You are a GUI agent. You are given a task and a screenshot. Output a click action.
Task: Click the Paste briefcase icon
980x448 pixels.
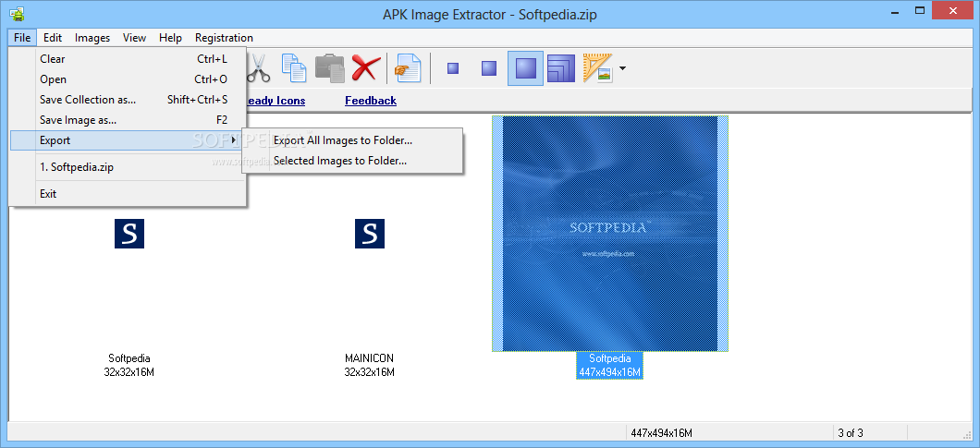tap(330, 68)
